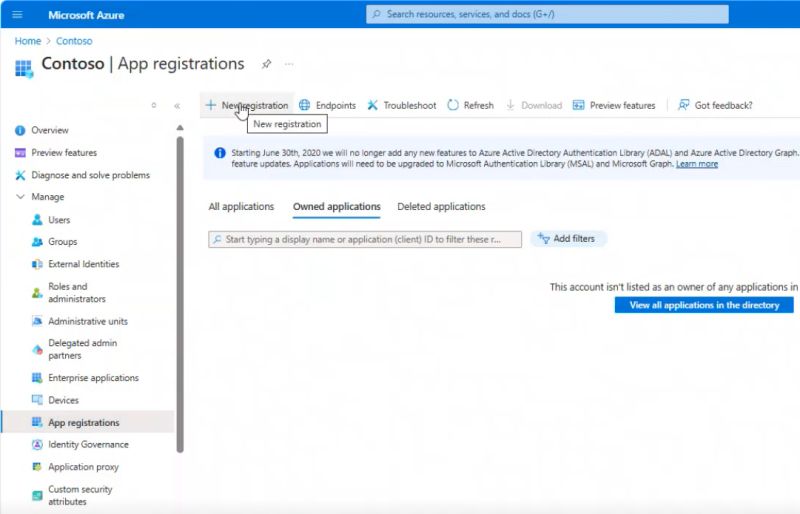Open Endpoints from the toolbar

(x=328, y=105)
